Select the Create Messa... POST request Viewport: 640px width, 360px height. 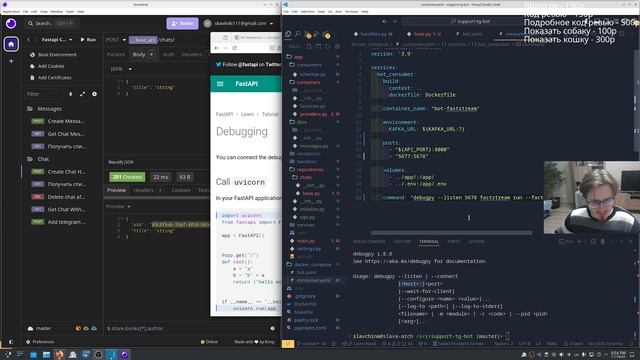tap(58, 121)
